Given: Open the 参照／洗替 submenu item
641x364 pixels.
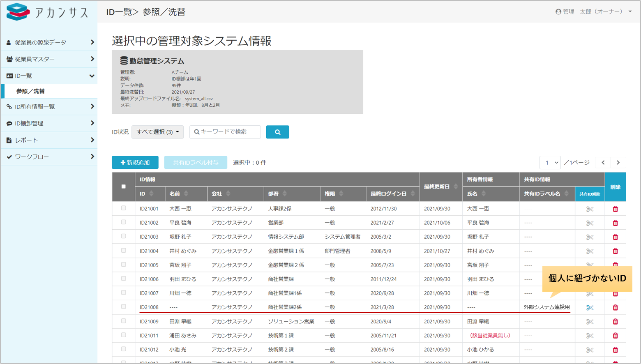Looking at the screenshot, I should [30, 91].
